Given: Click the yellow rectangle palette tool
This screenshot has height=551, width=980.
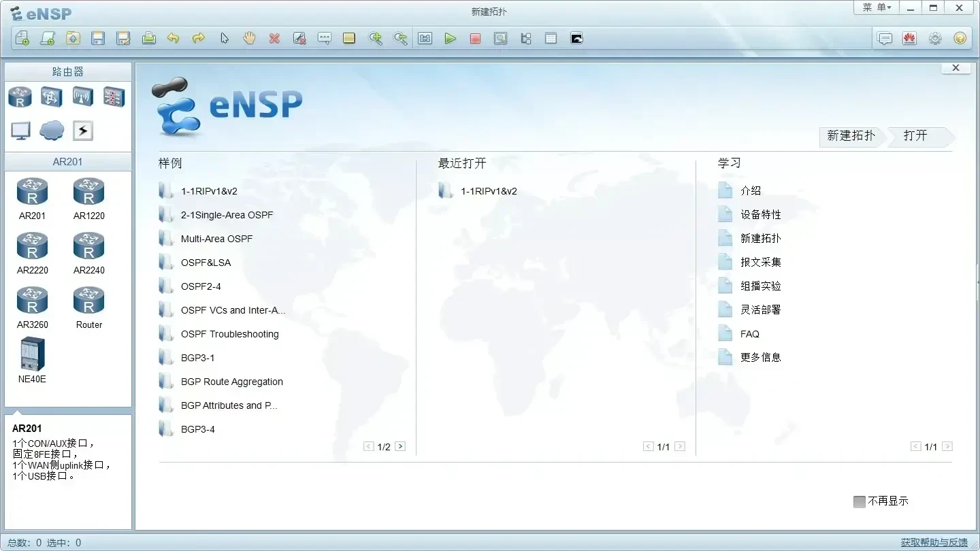Looking at the screenshot, I should click(349, 38).
